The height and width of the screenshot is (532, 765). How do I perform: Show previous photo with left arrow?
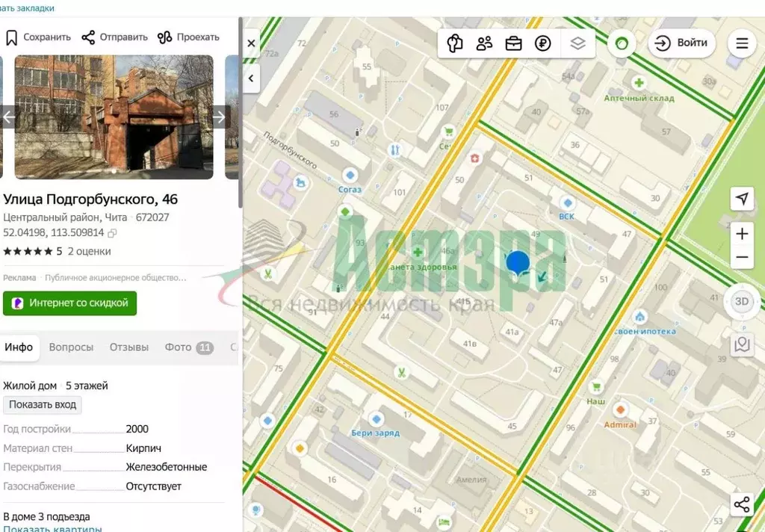9,117
